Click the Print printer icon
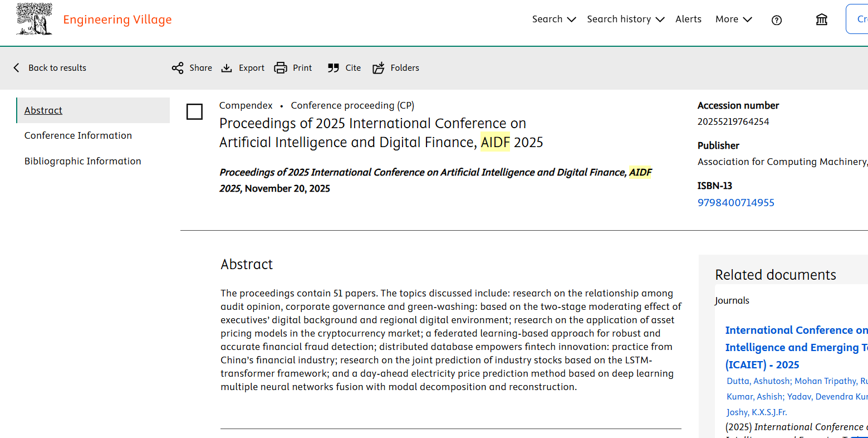The width and height of the screenshot is (868, 438). tap(281, 68)
